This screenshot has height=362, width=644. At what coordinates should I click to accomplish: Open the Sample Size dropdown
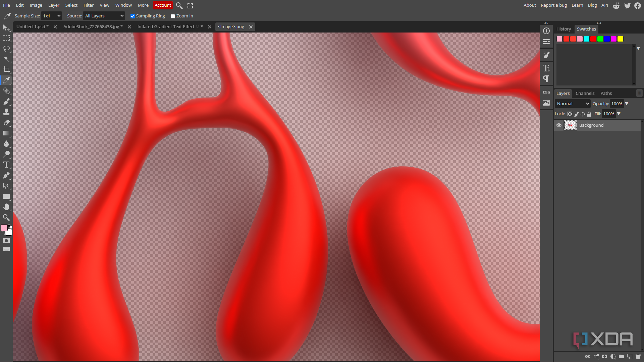point(52,16)
